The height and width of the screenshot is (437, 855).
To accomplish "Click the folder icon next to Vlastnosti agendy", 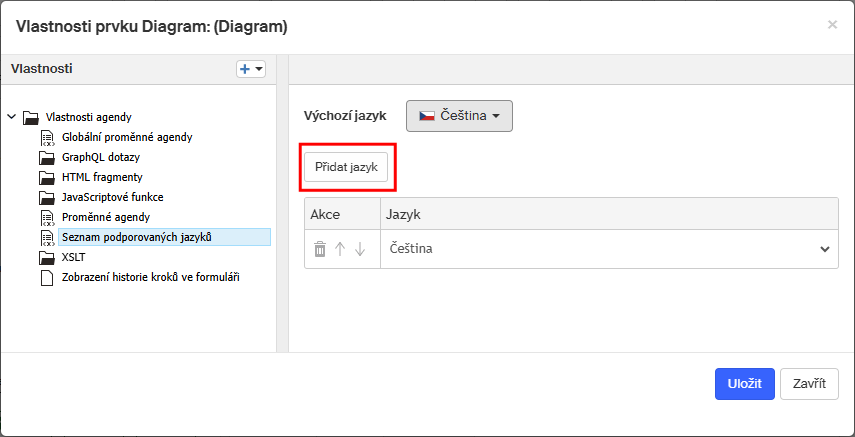I will click(x=31, y=117).
